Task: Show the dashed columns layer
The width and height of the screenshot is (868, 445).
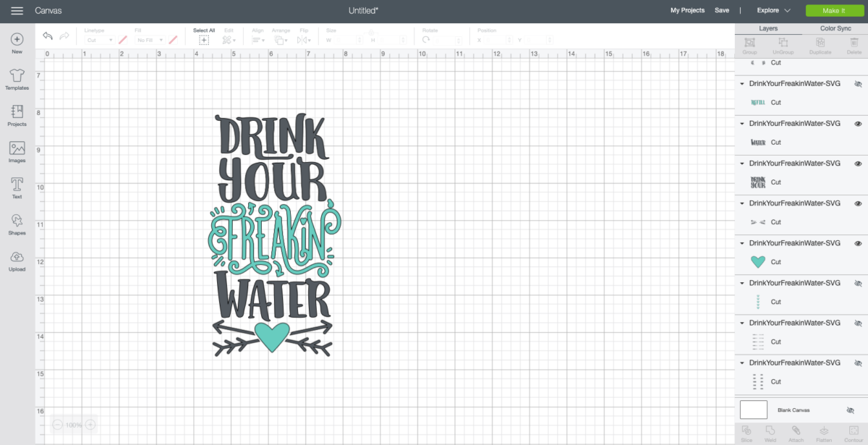Action: click(x=858, y=363)
